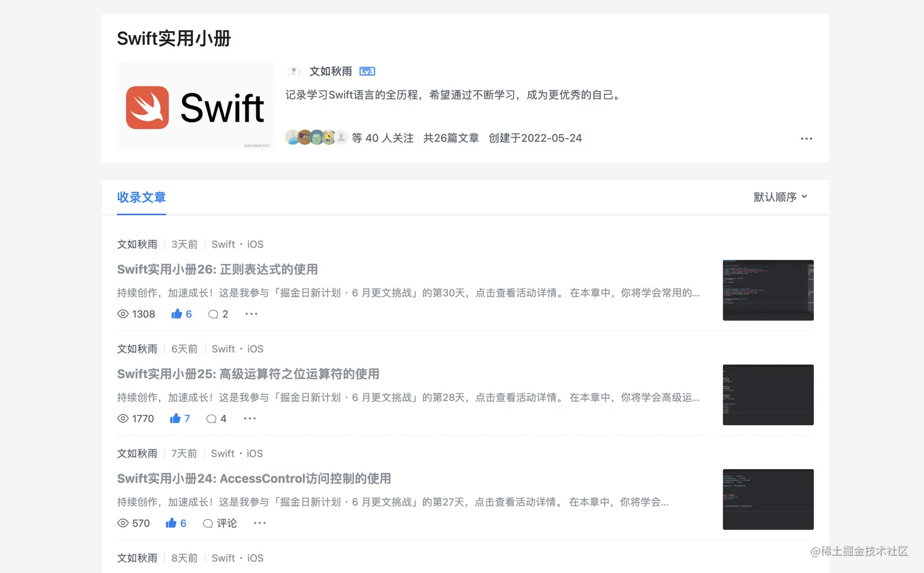Image resolution: width=924 pixels, height=573 pixels.
Task: Click Swift tag on the 7天前 article
Action: 222,453
